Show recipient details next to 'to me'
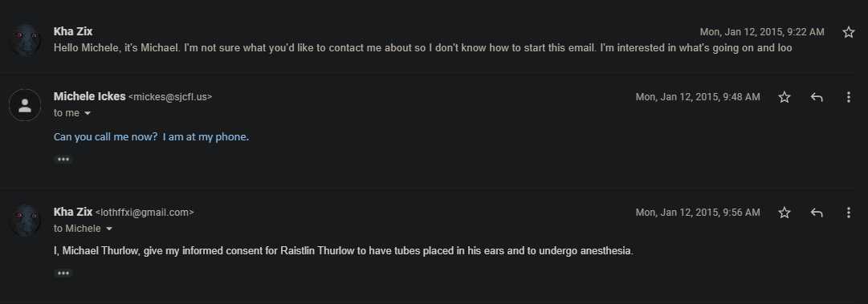Screen dimensions: 868x304 [87, 113]
